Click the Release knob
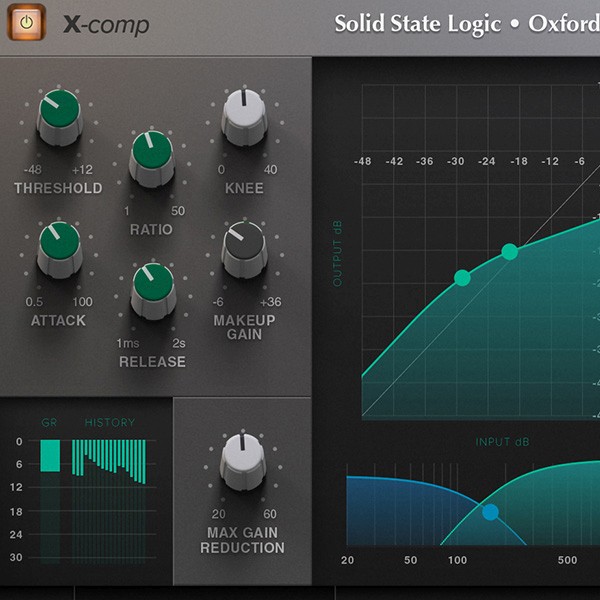This screenshot has height=600, width=600. point(153,291)
